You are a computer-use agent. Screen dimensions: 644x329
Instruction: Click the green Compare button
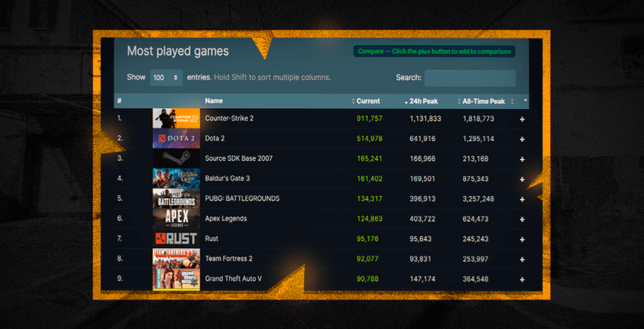[434, 51]
